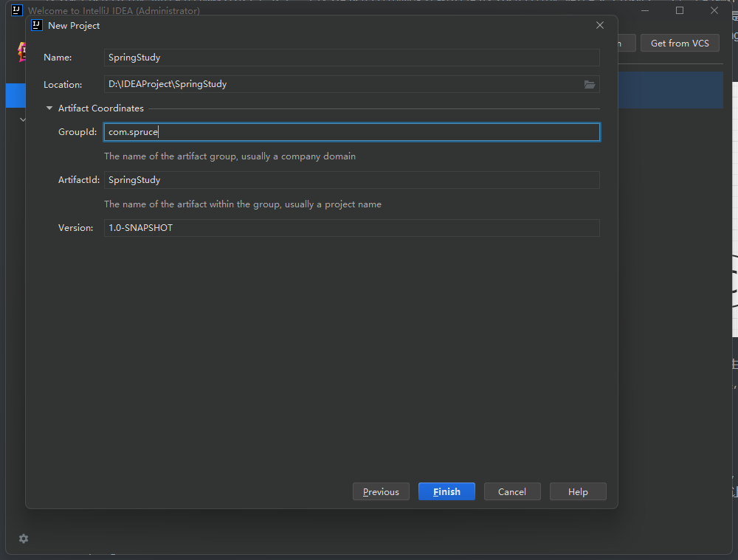Focus the GroupId text field
The image size is (738, 560).
coord(351,132)
